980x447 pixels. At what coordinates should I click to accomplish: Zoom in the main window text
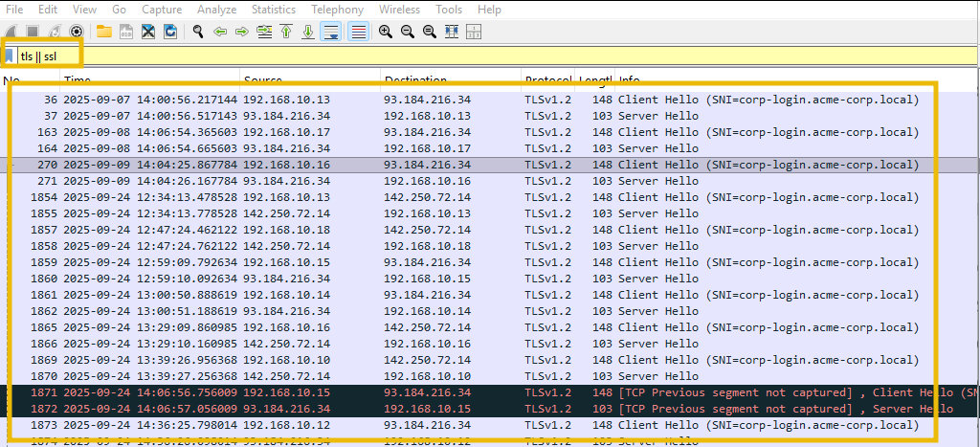[x=386, y=32]
